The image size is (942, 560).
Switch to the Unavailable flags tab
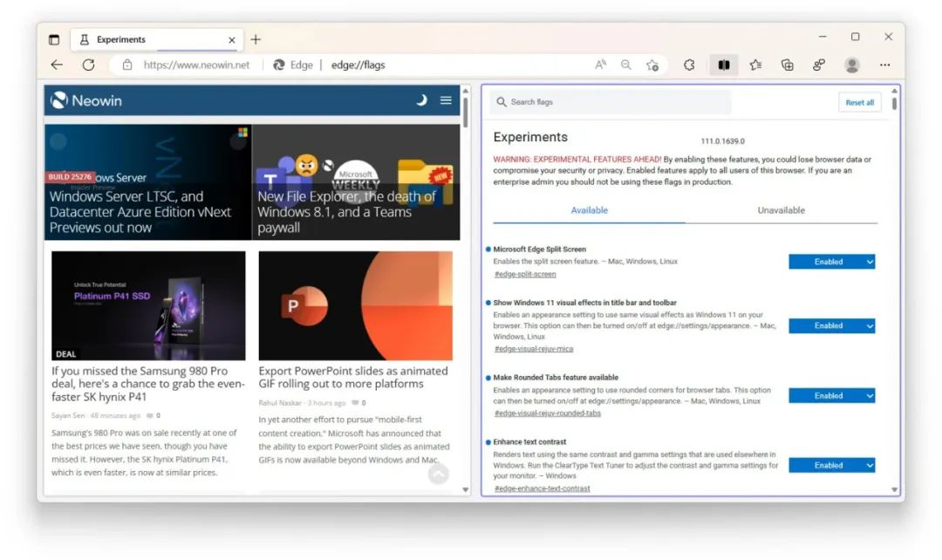(781, 210)
